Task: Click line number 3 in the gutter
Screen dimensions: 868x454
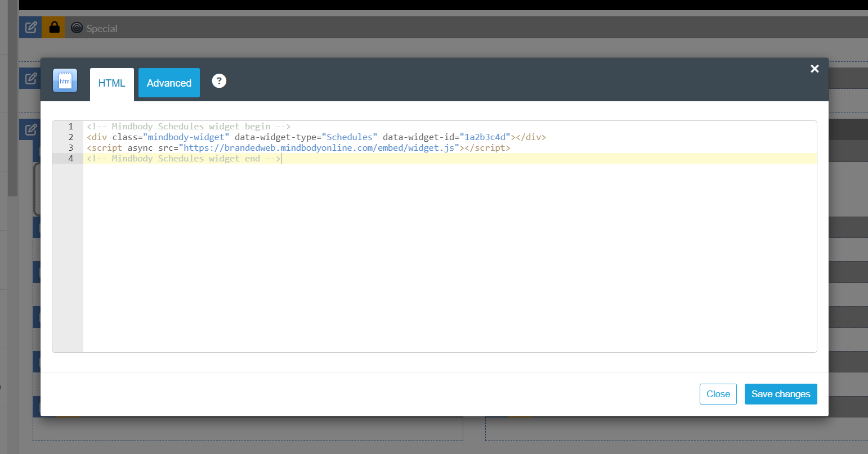Action: 71,148
